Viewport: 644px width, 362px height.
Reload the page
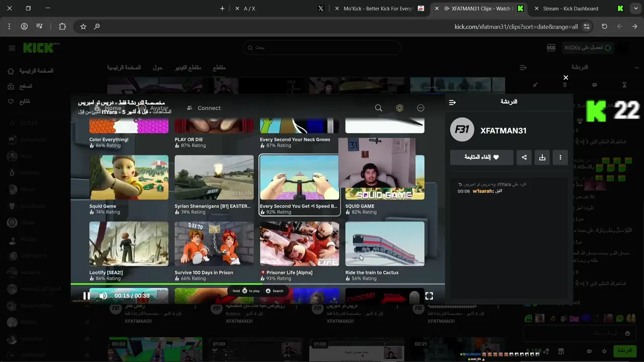pyautogui.click(x=604, y=27)
